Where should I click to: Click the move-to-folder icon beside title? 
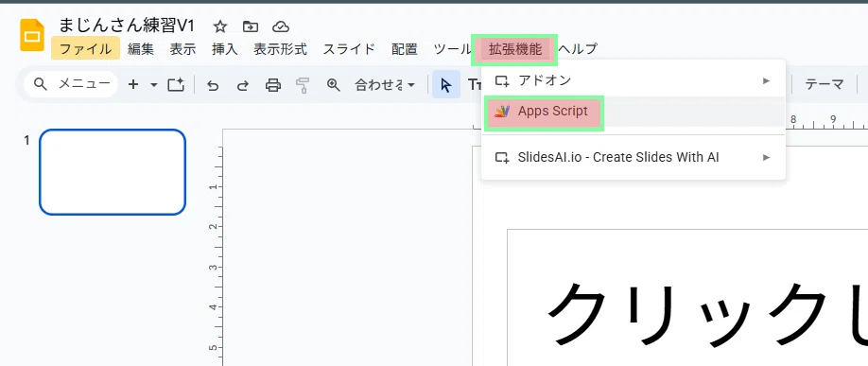pos(251,26)
